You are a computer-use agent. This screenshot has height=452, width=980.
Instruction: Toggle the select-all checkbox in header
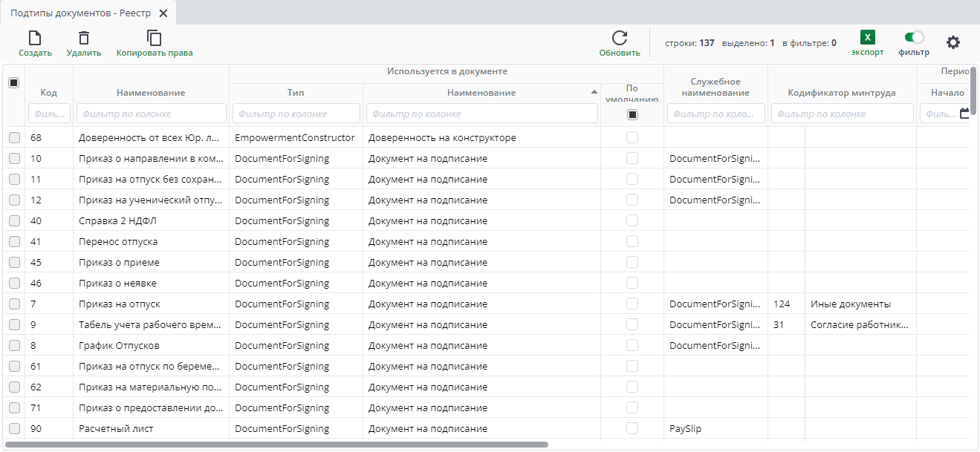tap(13, 83)
